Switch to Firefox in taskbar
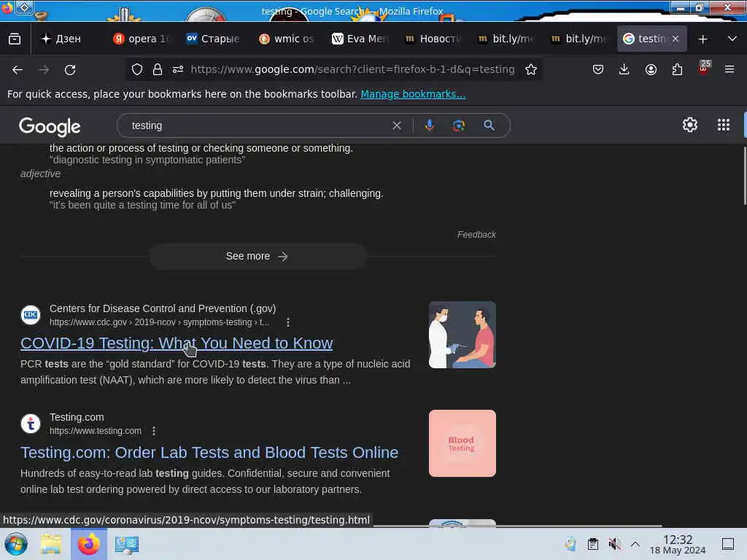This screenshot has height=560, width=747. 89,544
